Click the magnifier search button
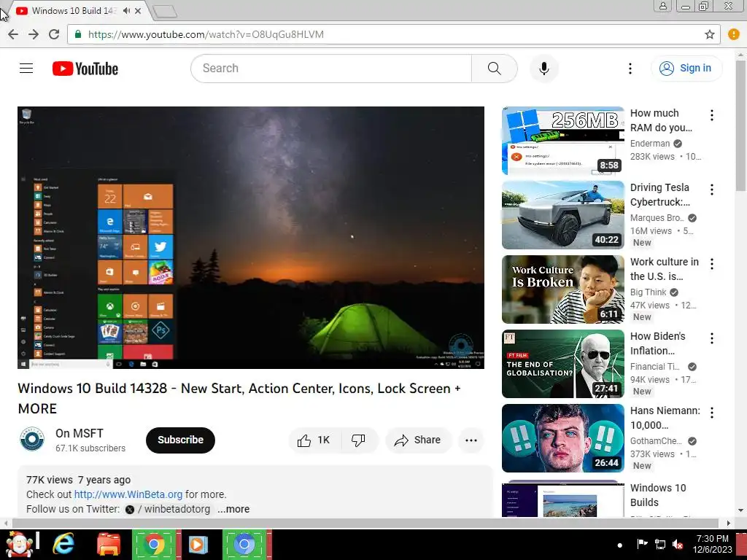The width and height of the screenshot is (747, 560). coord(495,69)
